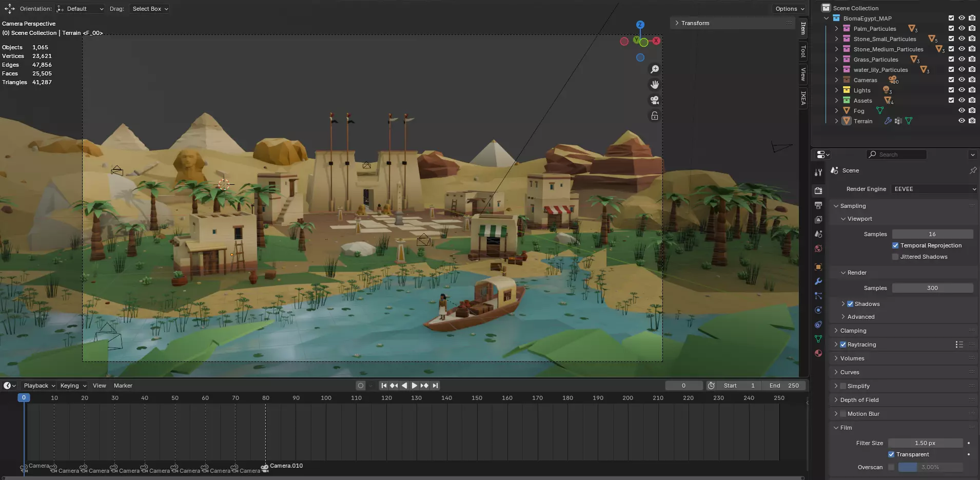
Task: Switch to the IKEA sidebar tab
Action: point(803,98)
